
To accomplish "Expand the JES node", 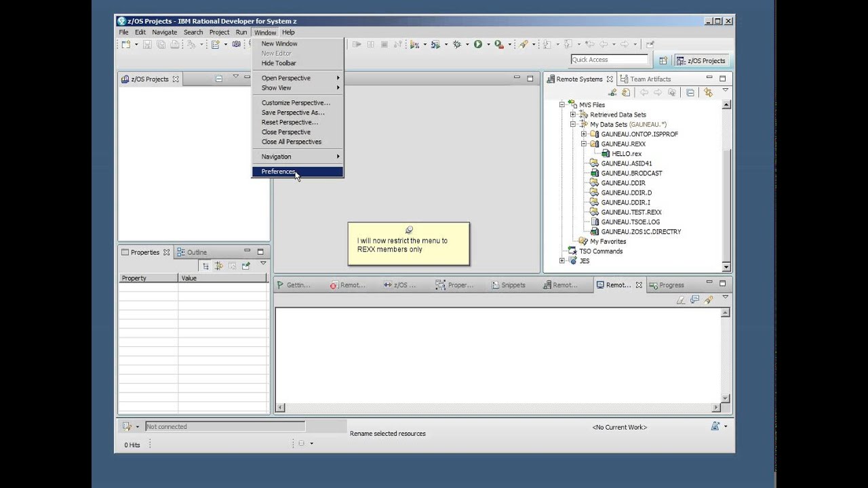I will click(x=562, y=261).
